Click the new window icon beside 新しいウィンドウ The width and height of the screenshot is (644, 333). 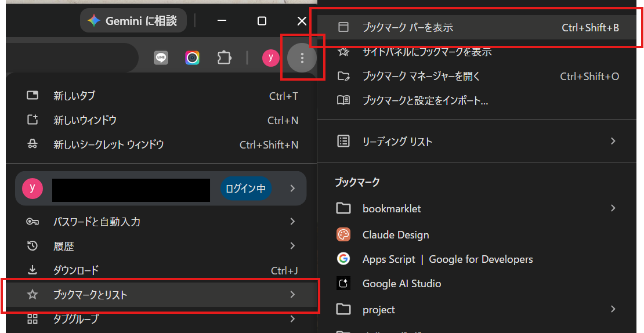pyautogui.click(x=32, y=120)
